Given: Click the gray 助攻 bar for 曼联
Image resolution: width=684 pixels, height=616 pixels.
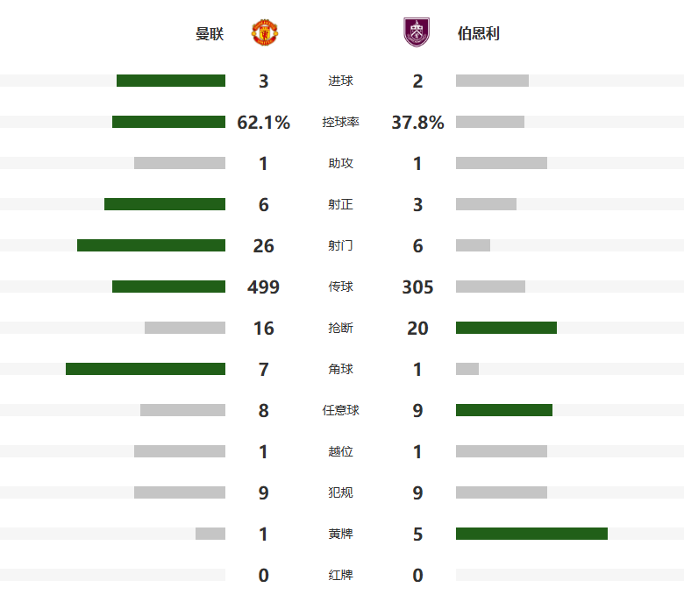Looking at the screenshot, I should point(180,163).
